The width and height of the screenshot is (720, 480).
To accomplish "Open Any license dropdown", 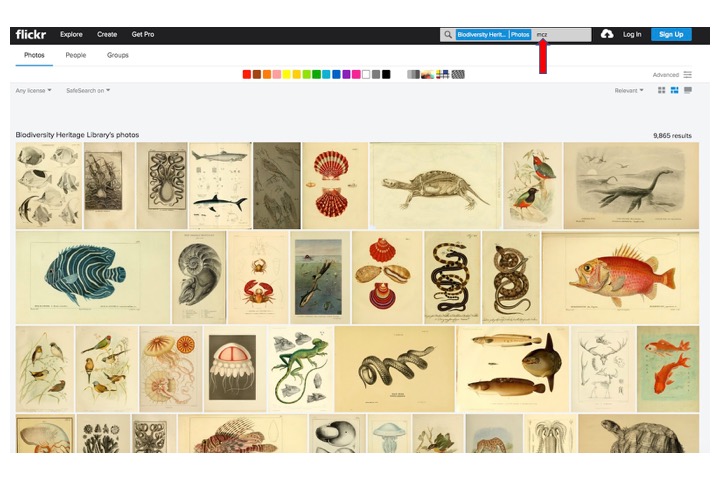I will click(x=33, y=90).
